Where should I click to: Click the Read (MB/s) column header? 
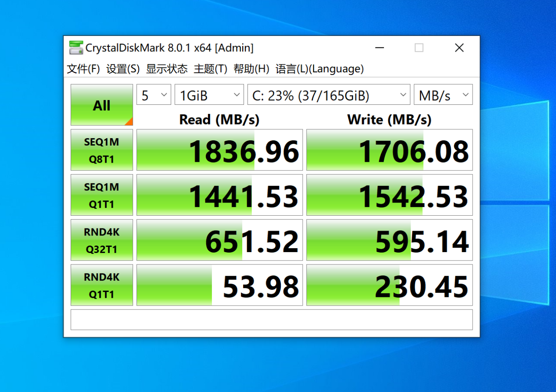pos(219,119)
